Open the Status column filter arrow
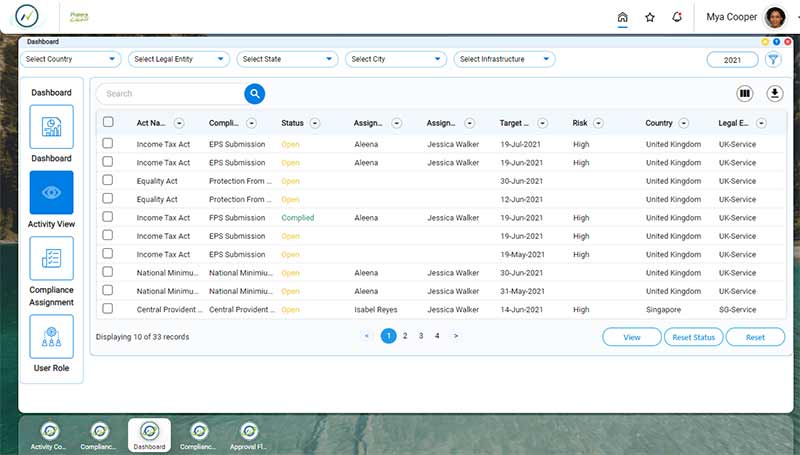 [315, 123]
